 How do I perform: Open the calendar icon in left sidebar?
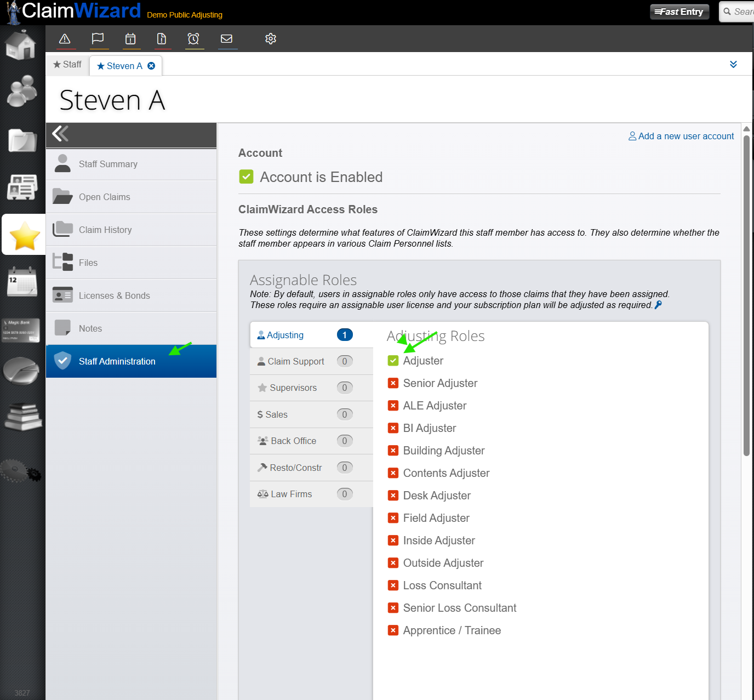click(22, 282)
